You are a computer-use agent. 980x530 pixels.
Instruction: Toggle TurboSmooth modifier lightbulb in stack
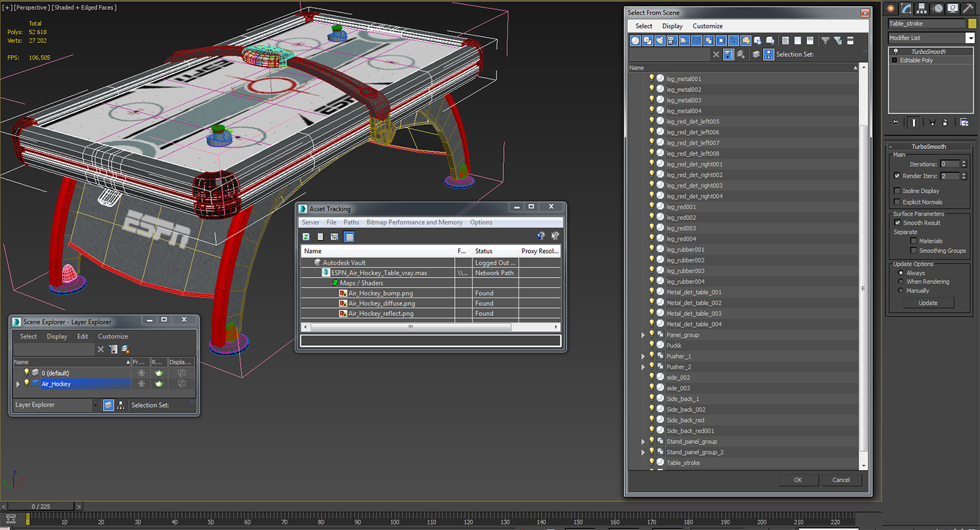pyautogui.click(x=896, y=52)
